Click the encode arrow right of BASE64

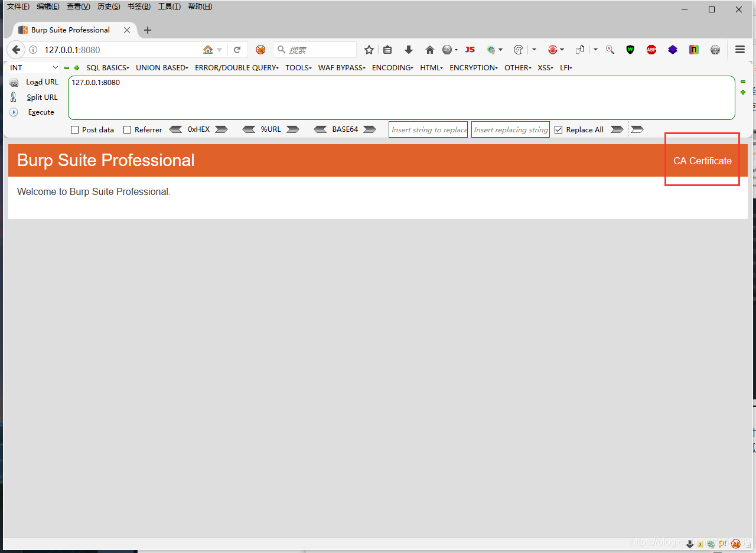coord(370,129)
